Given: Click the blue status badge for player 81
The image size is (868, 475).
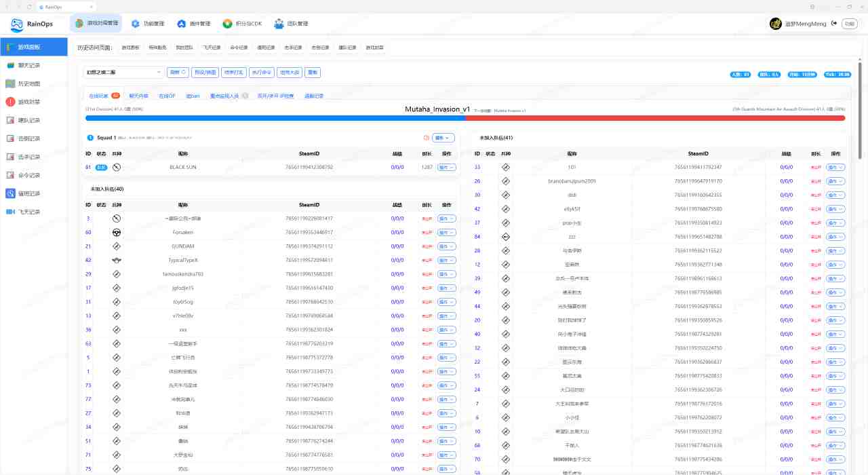Looking at the screenshot, I should click(101, 167).
